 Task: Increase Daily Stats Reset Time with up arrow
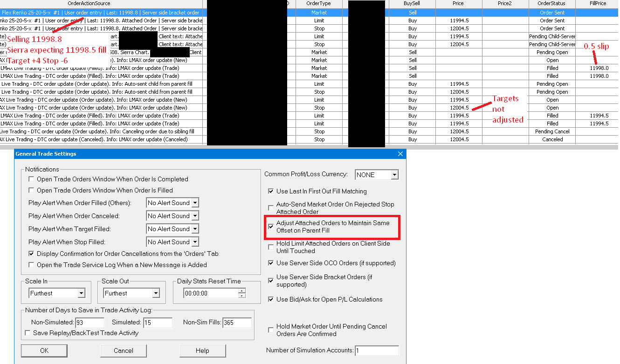pyautogui.click(x=241, y=291)
